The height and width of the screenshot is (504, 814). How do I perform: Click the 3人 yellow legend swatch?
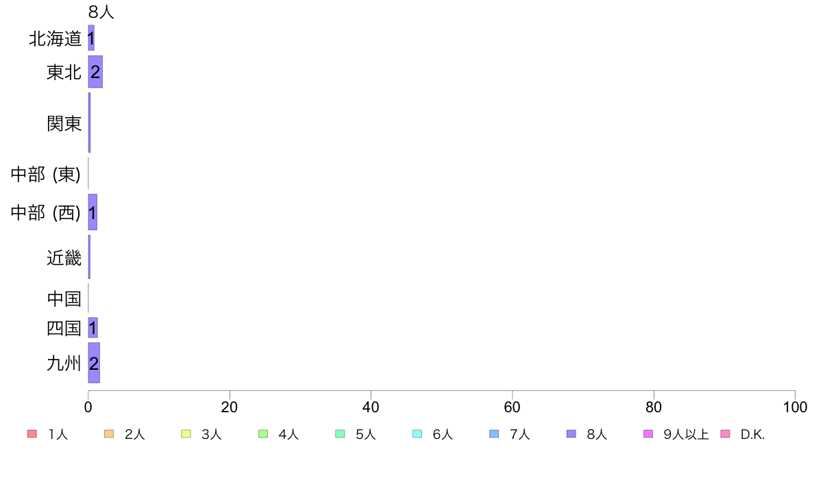[186, 434]
